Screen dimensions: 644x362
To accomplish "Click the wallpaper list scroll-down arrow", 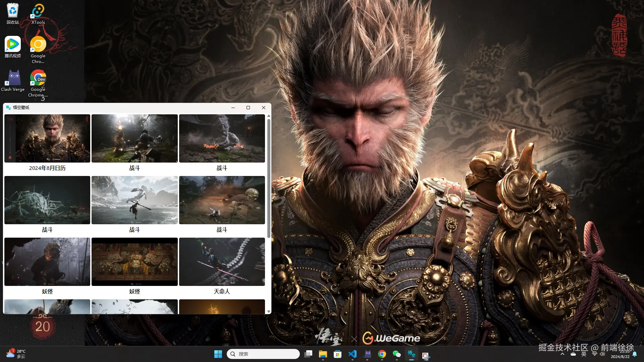I will click(269, 311).
